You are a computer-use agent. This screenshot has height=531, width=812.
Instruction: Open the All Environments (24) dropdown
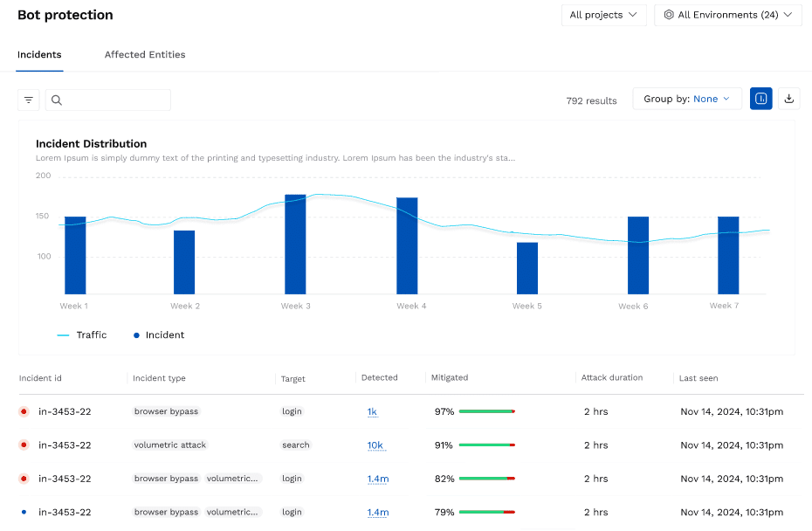(727, 15)
